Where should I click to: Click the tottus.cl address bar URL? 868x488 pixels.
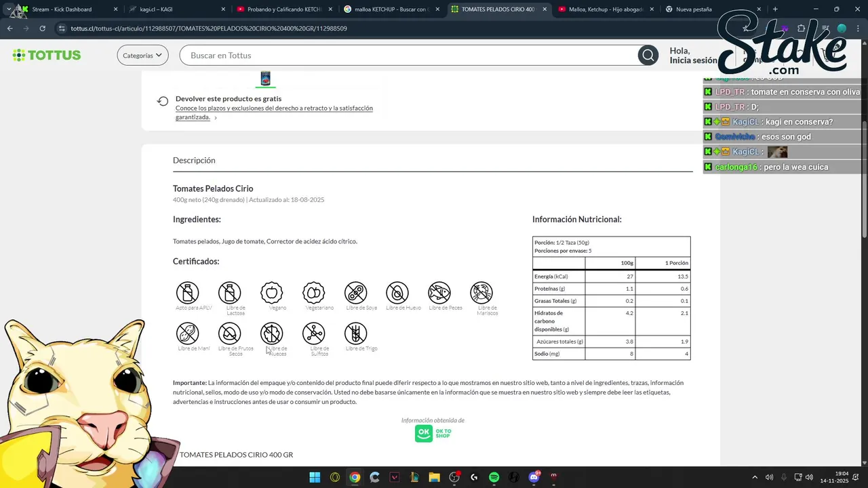point(209,28)
